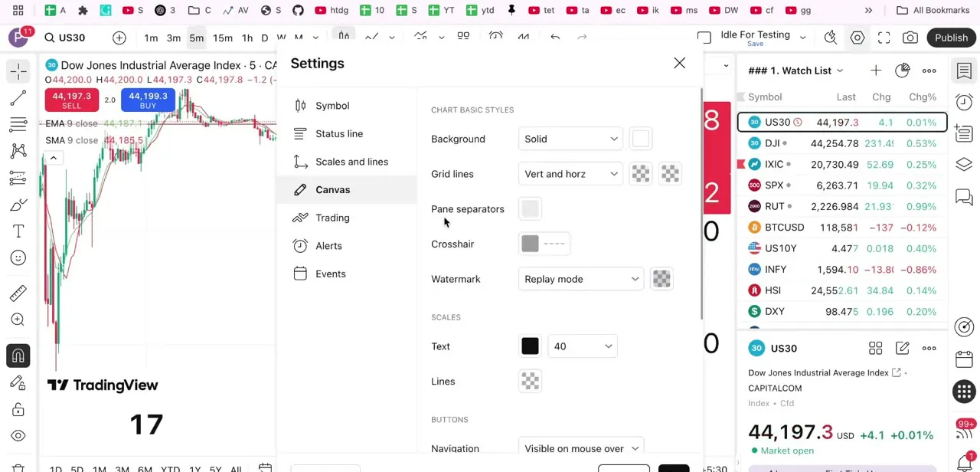Open the calendar icon in right sidebar

(964, 359)
